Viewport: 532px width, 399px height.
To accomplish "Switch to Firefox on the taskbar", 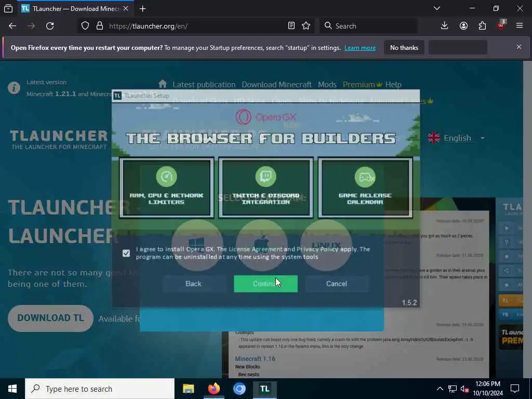I will point(214,389).
